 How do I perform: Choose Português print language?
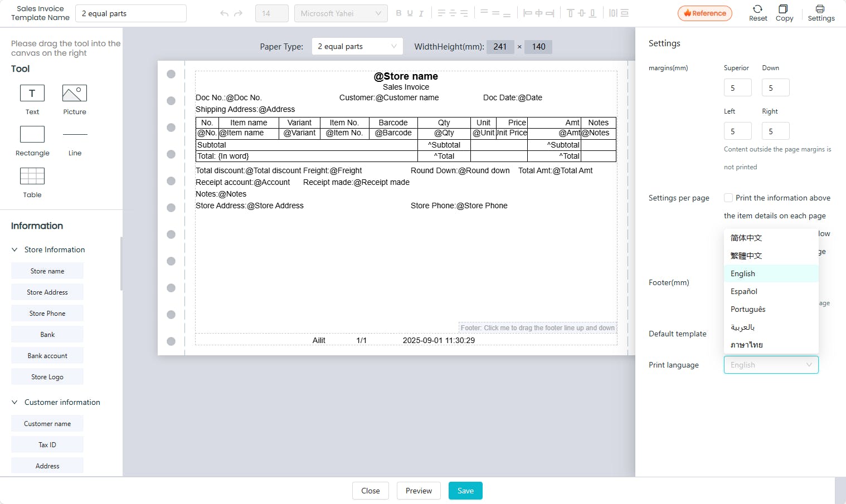coord(771,309)
